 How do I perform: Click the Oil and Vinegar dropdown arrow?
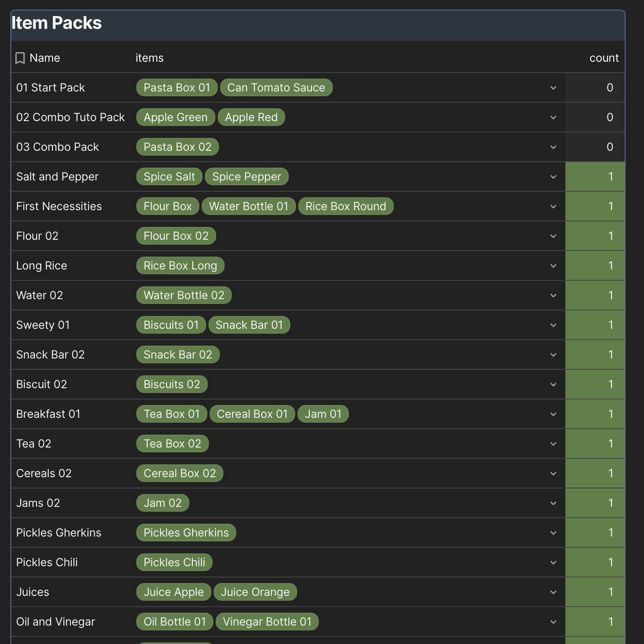tap(553, 622)
